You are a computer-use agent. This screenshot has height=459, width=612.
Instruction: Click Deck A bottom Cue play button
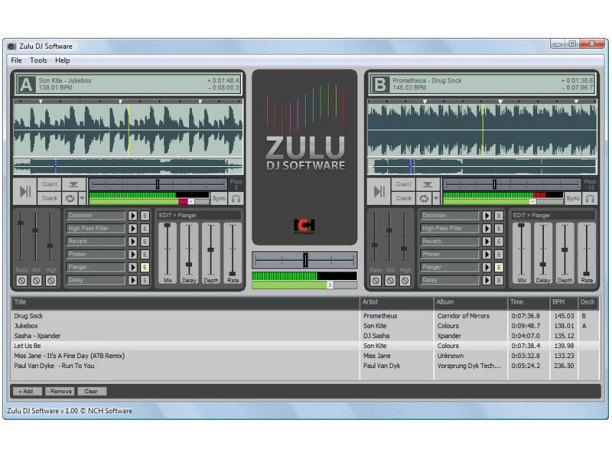49,198
